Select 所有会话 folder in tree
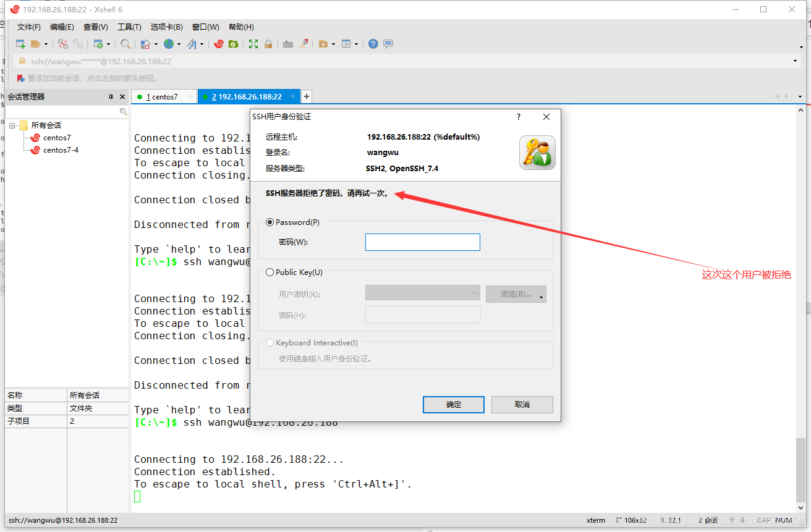 pyautogui.click(x=46, y=125)
